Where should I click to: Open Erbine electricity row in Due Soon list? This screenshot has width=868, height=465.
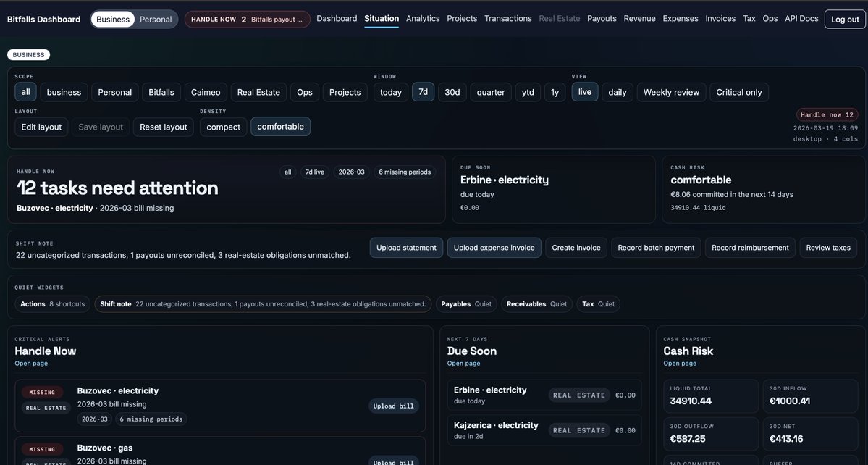(544, 395)
